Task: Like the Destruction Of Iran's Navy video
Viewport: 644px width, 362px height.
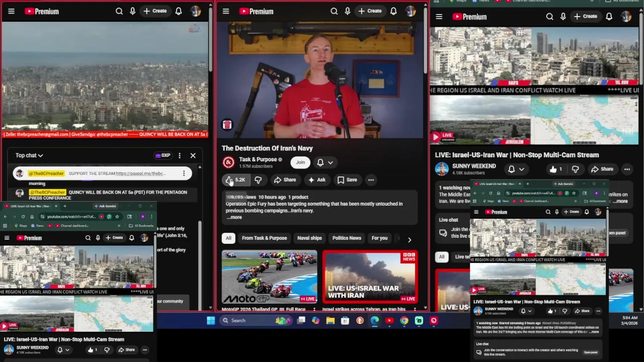Action: 235,180
